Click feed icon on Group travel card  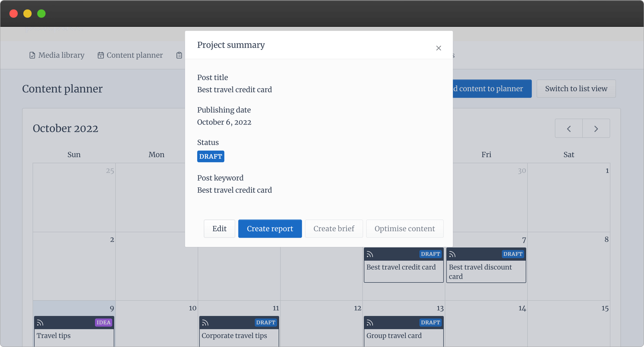370,323
